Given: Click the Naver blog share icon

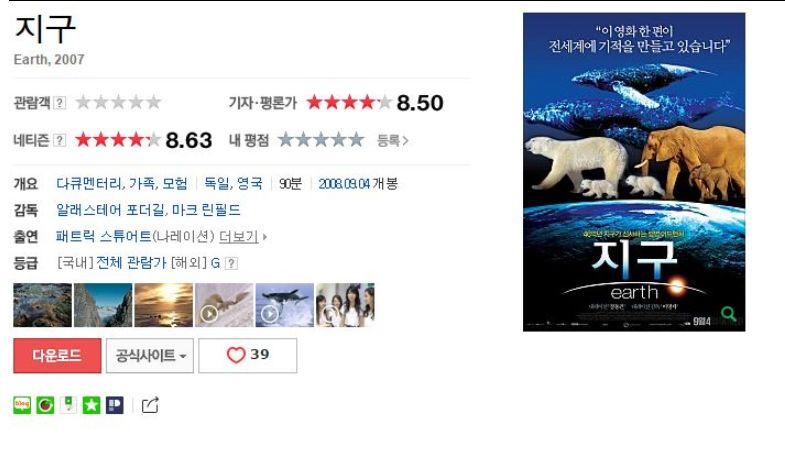Looking at the screenshot, I should coord(22,405).
